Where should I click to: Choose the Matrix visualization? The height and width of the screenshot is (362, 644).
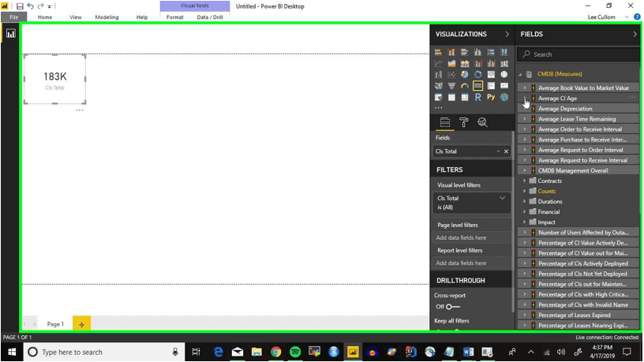point(465,97)
